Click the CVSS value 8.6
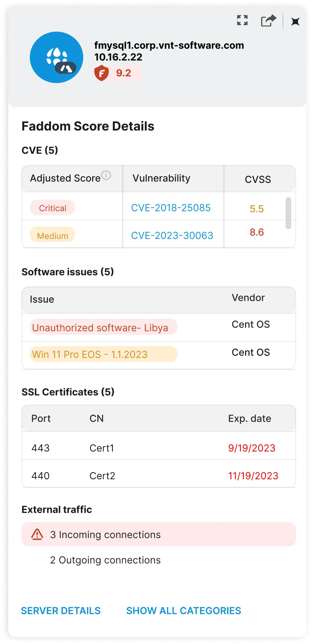Screen dimensions: 312x644 coord(257,232)
